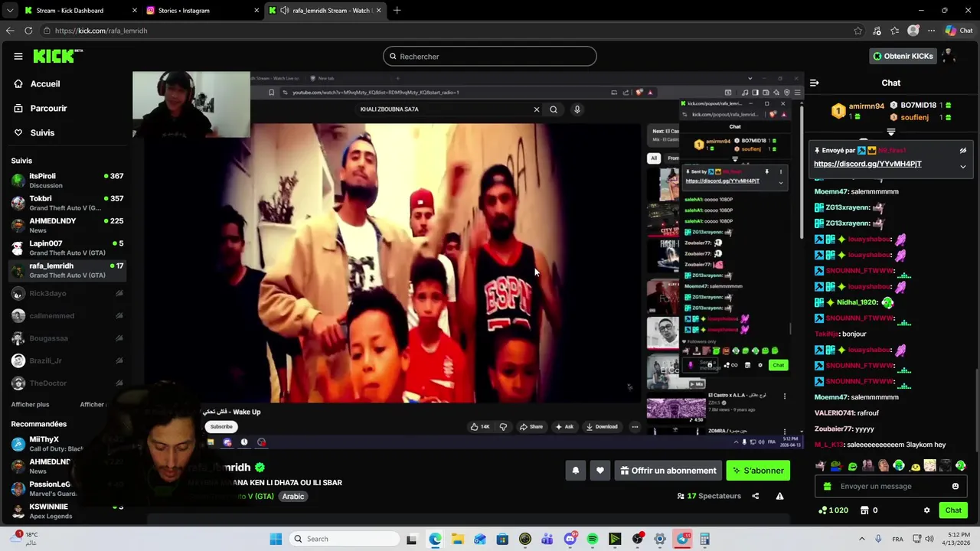
Task: Show hidden system tray icons
Action: [x=861, y=539]
